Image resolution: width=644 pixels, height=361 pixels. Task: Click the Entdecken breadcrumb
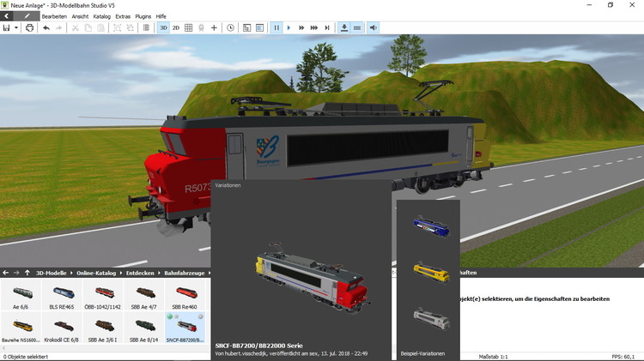click(x=140, y=273)
